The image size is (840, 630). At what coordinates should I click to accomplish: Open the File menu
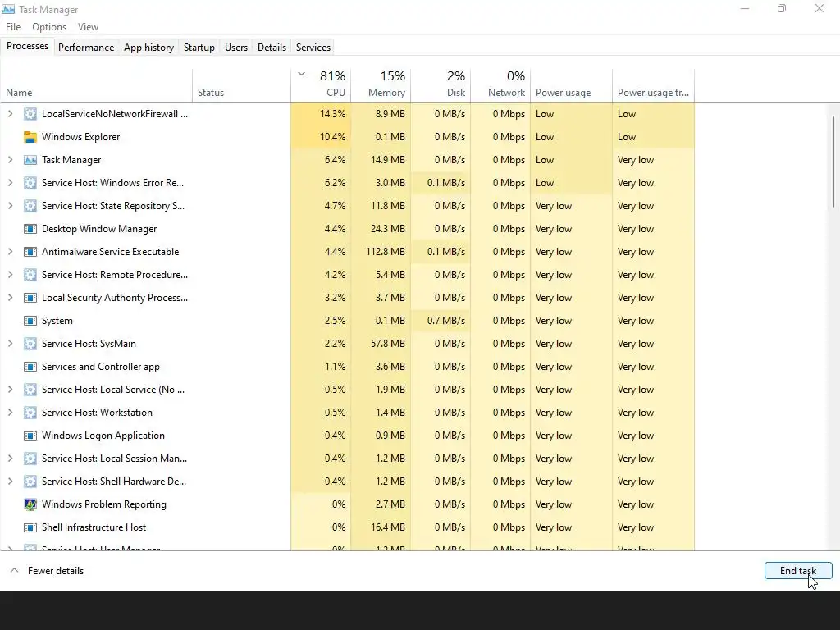(x=13, y=27)
